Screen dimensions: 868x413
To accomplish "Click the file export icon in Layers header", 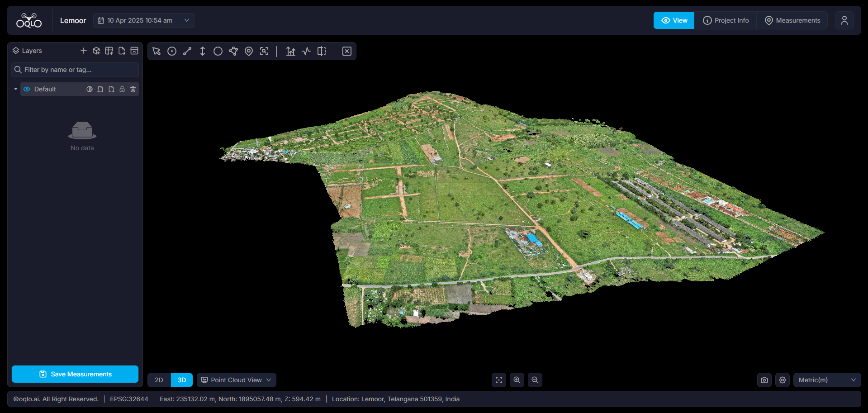I will coord(122,51).
